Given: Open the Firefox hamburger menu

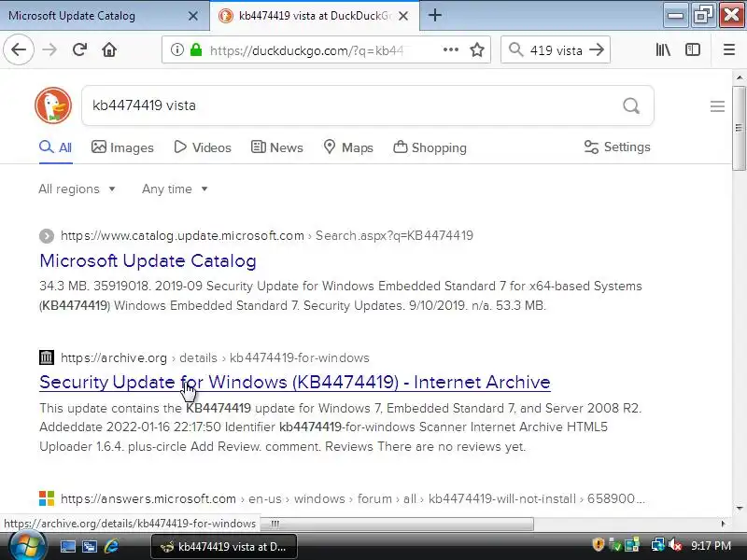Looking at the screenshot, I should 729,49.
